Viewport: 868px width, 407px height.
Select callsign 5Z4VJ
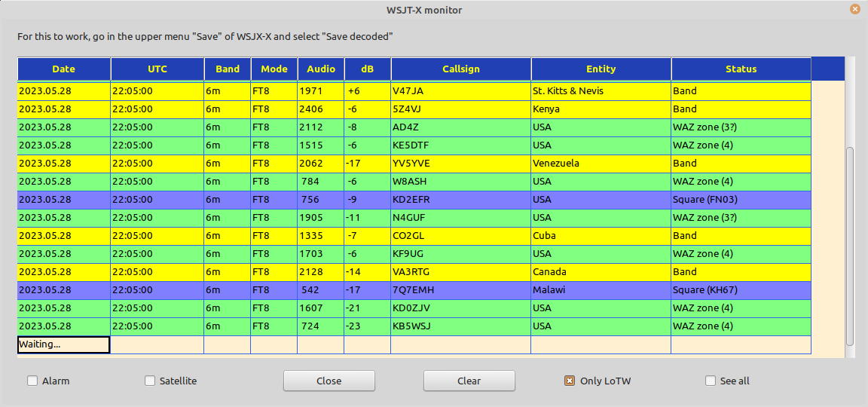(x=461, y=109)
